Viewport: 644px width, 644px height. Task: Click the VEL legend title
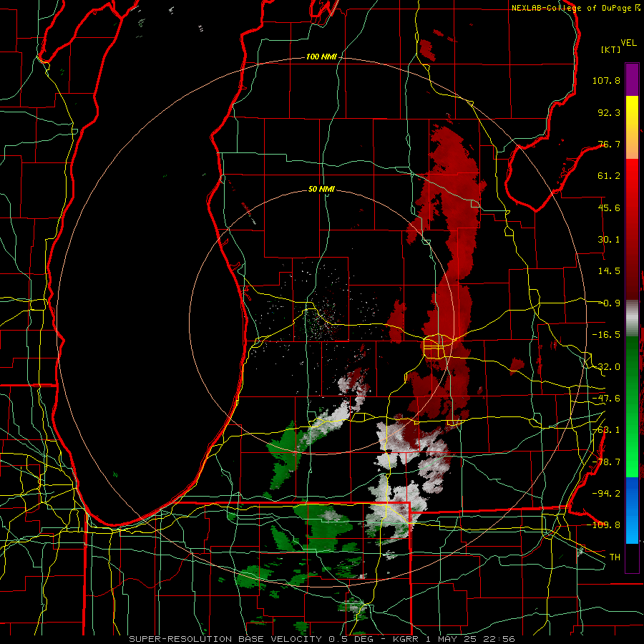pos(628,42)
